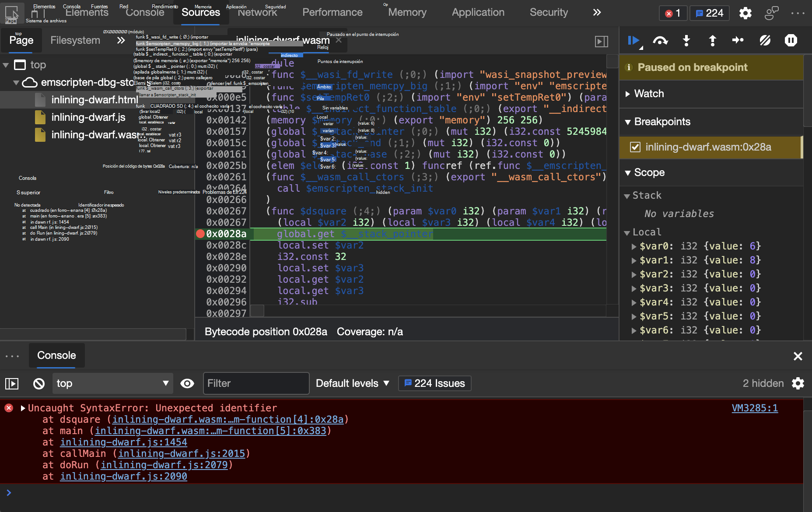Toggle pause on exceptions button
Screen dimensions: 812x512
tap(791, 41)
